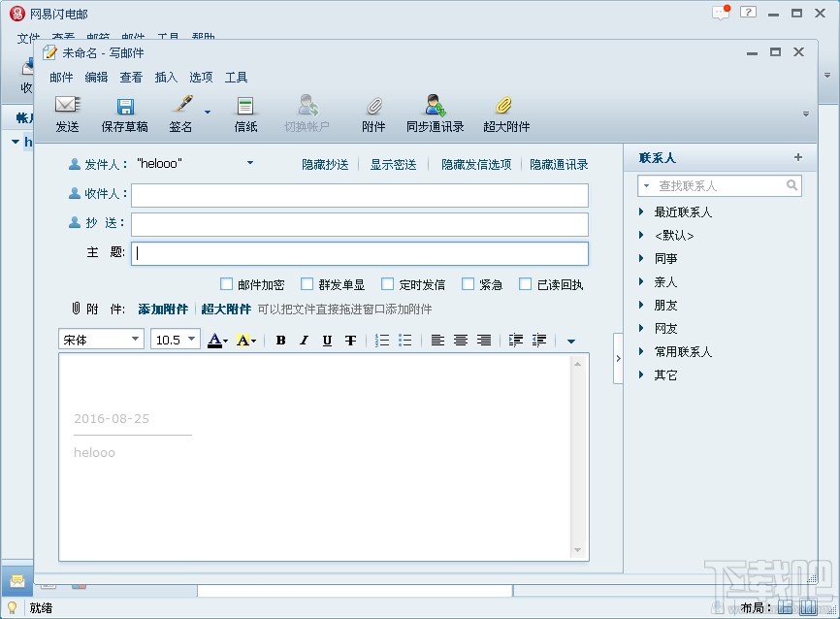The image size is (840, 619).
Task: Align text left
Action: coord(437,341)
